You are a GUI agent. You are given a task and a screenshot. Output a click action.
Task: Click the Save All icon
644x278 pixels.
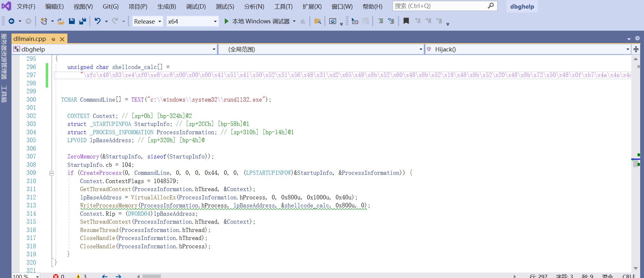83,21
